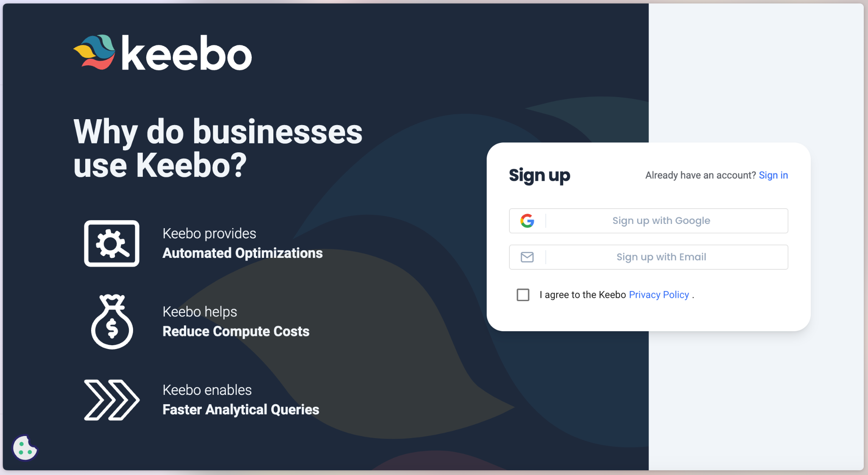868x475 pixels.
Task: Choose Sign up with Google
Action: click(661, 221)
